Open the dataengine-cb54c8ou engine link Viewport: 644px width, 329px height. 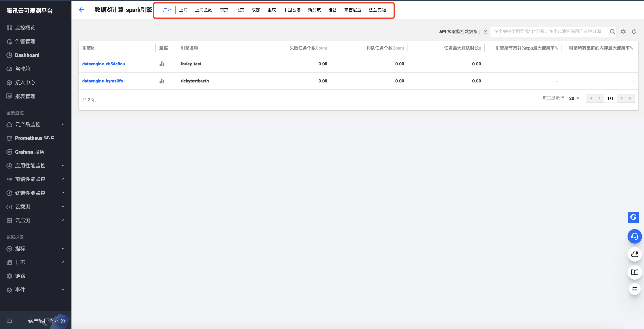104,64
